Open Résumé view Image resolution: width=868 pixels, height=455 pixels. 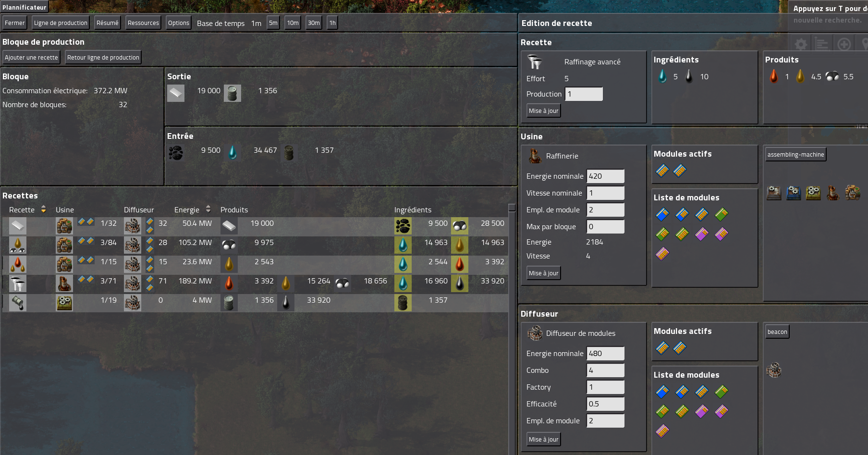pos(108,23)
